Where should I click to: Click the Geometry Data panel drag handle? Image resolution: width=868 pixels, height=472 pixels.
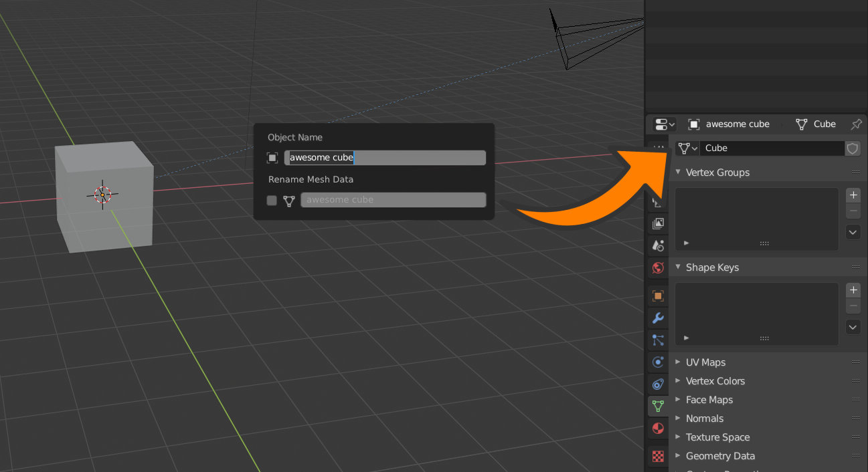[x=856, y=456]
